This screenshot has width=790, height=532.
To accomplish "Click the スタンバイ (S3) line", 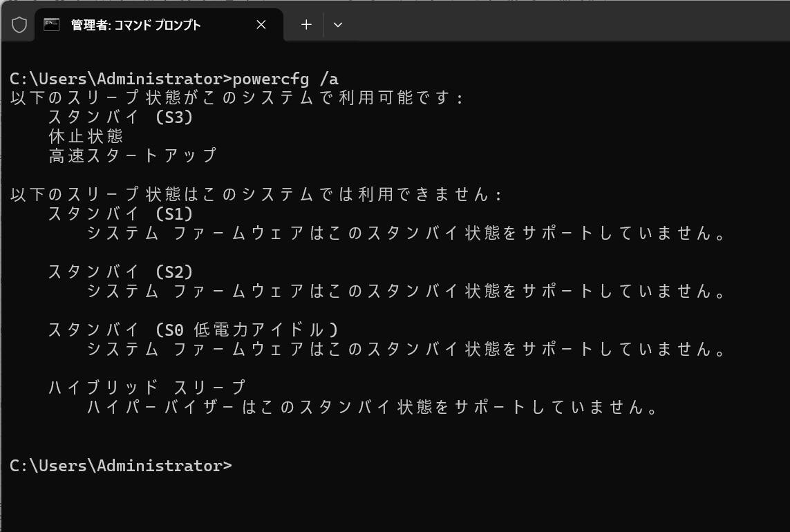I will pos(121,117).
